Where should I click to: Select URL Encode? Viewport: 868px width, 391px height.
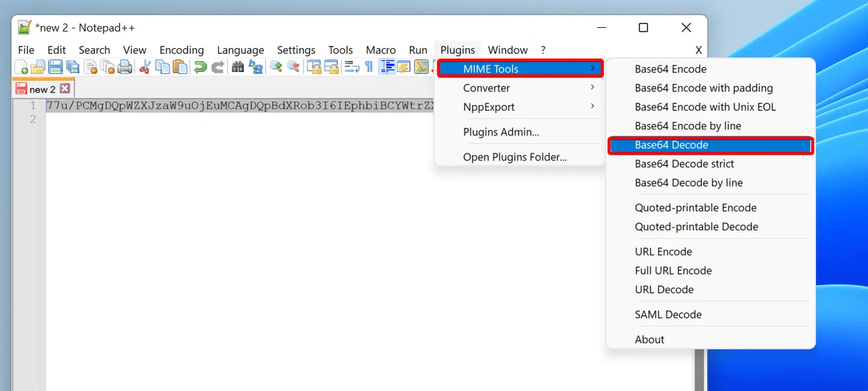pyautogui.click(x=711, y=252)
